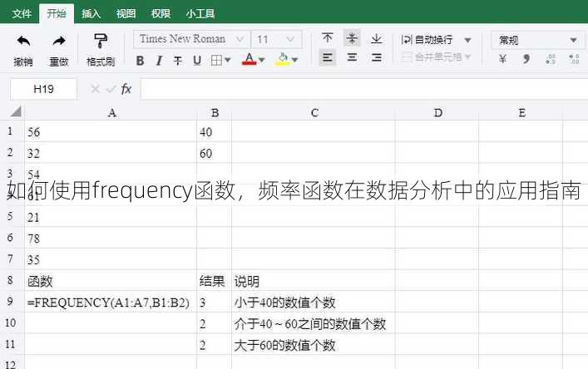Align cell content to vertical middle
This screenshot has height=369, width=588.
coord(352,38)
